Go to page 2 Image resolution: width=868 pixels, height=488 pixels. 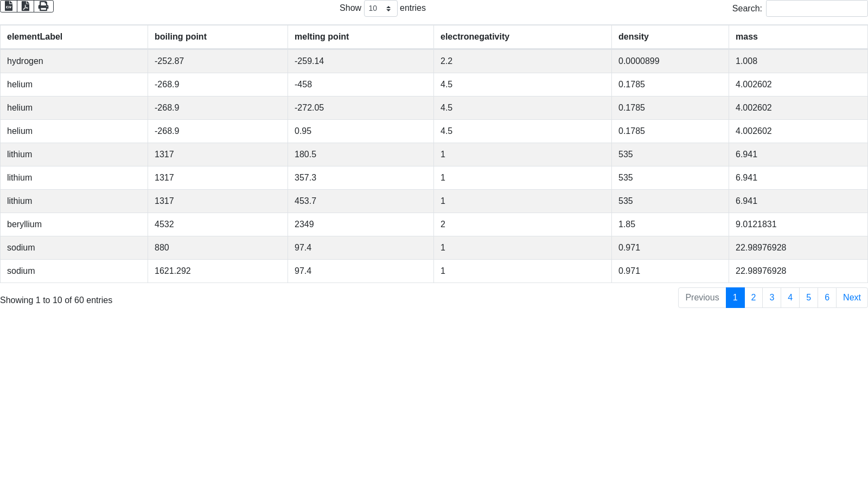coord(754,298)
